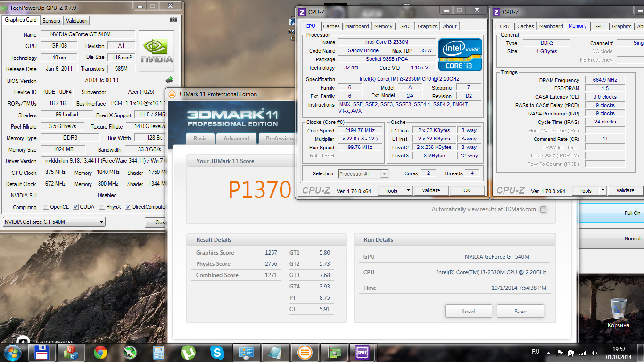
Task: Expand Tools arrow in CPU-Z CPU window
Action: (x=408, y=190)
